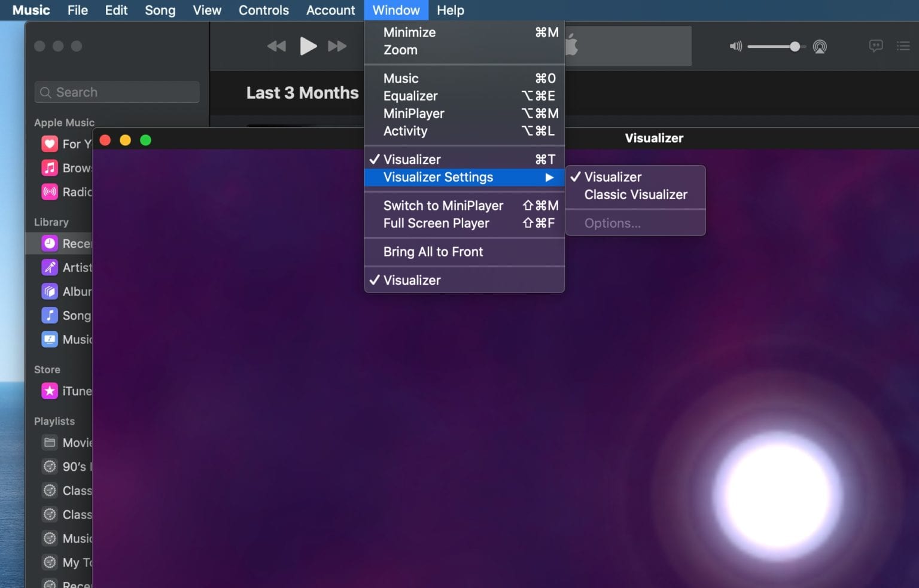This screenshot has width=919, height=588.
Task: Expand the Visualizer Settings submenu
Action: point(438,177)
